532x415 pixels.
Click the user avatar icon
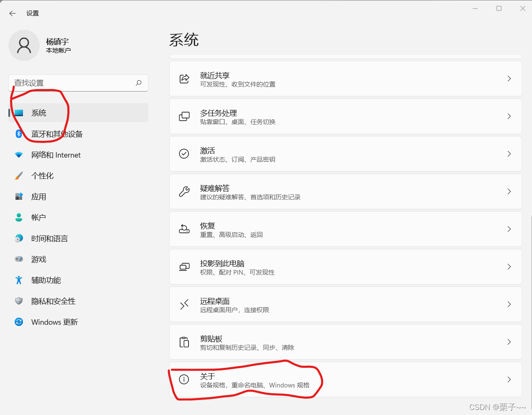click(x=24, y=45)
